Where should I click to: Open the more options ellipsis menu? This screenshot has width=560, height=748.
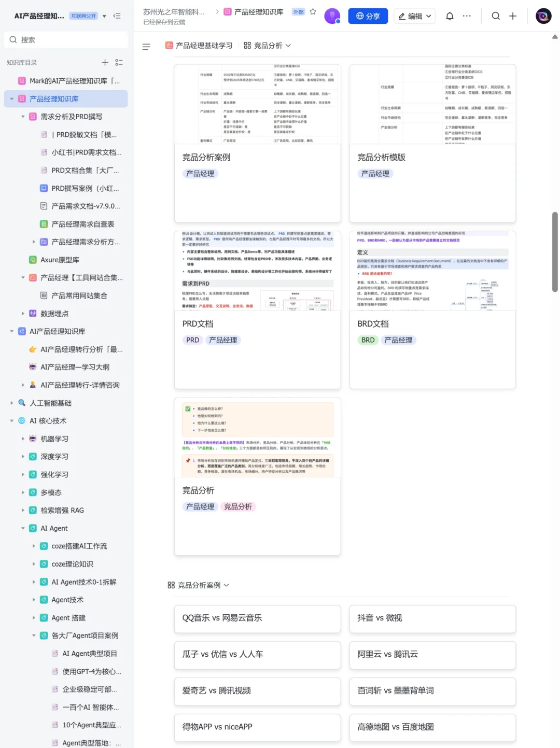tap(467, 16)
